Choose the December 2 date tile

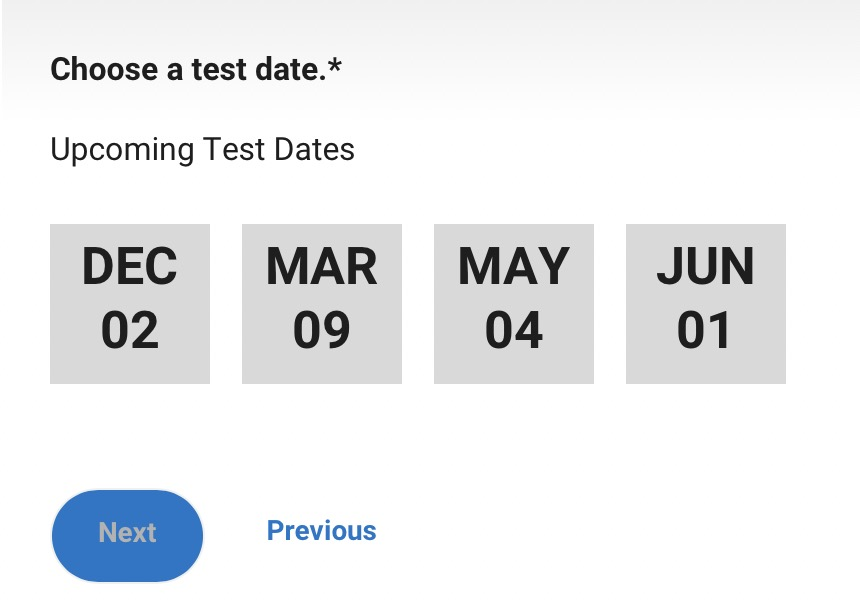(x=130, y=303)
